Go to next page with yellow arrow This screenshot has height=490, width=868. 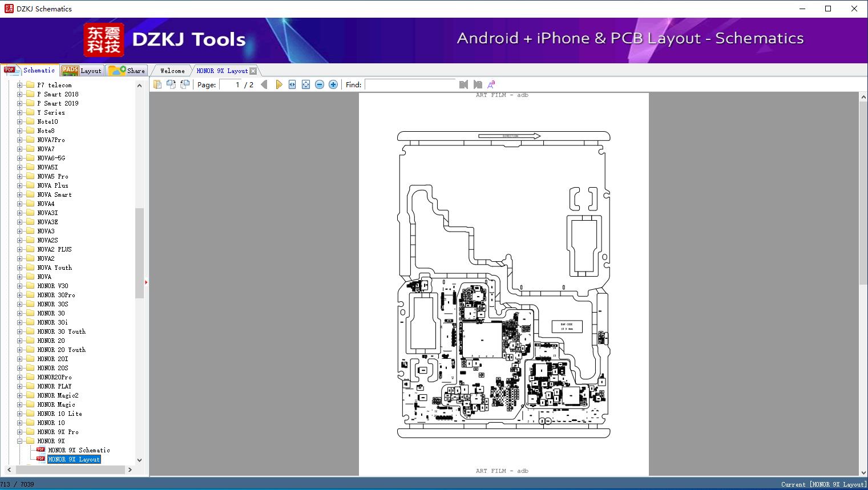pyautogui.click(x=278, y=84)
